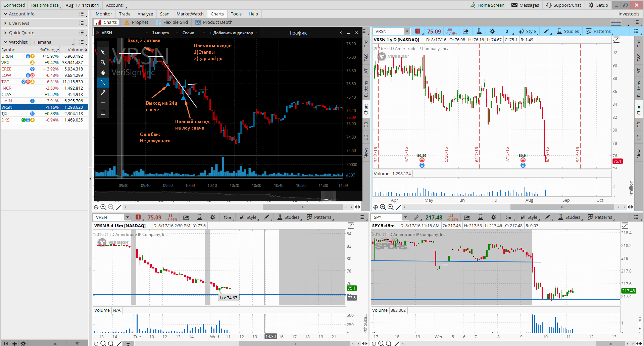Open the Hamaha watchlist selector dropdown
This screenshot has width=644, height=346.
(53, 42)
